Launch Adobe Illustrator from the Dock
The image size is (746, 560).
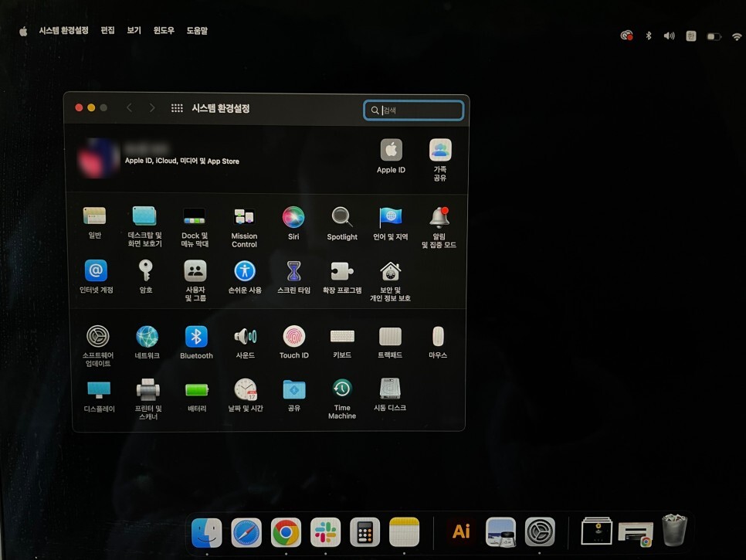point(461,531)
